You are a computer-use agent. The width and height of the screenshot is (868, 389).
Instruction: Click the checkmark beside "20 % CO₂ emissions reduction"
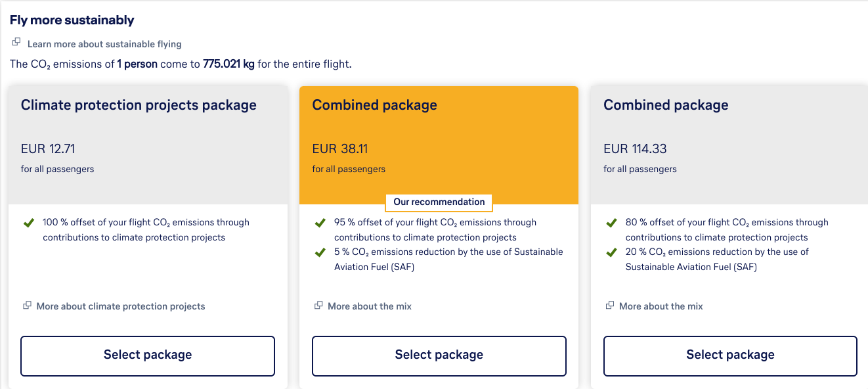[612, 252]
